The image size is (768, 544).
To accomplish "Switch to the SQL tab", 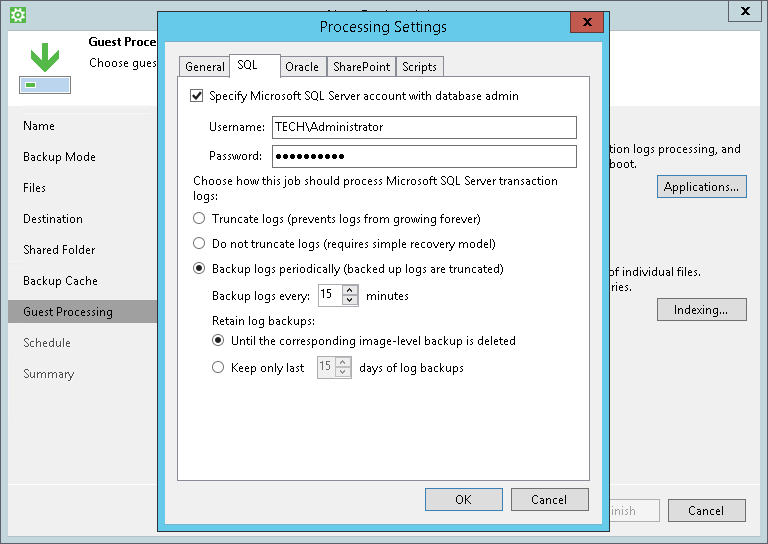I will point(255,65).
